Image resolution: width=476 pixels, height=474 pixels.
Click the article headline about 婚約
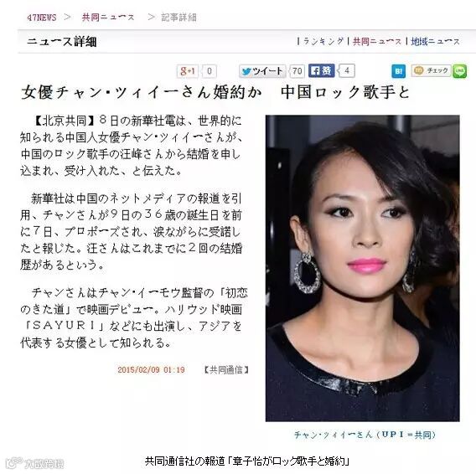(215, 92)
